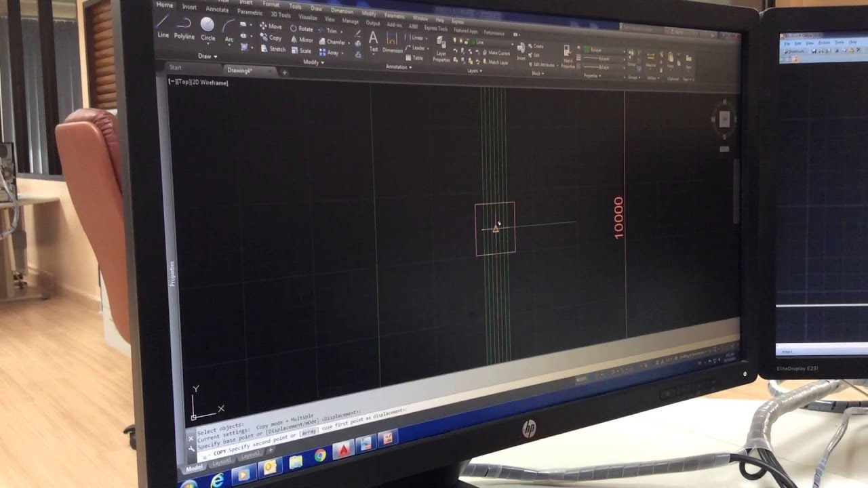Activate the Trim command
The height and width of the screenshot is (488, 868).
point(328,31)
